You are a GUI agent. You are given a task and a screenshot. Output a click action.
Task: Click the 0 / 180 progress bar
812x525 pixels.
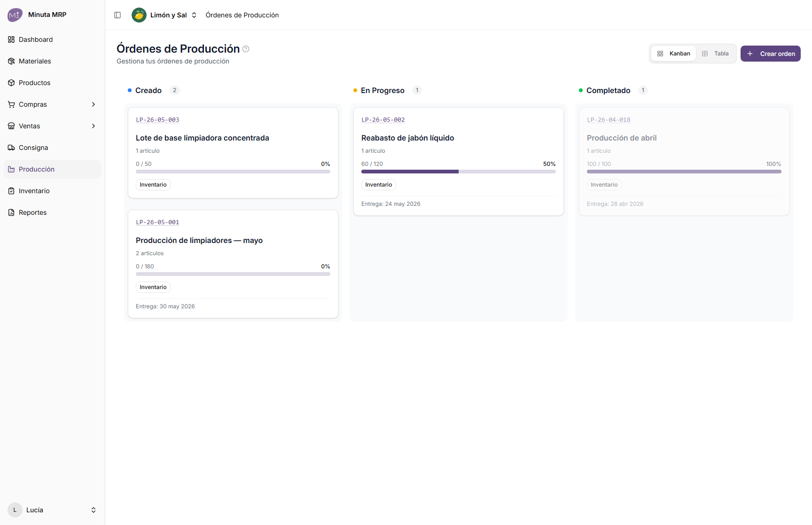pos(233,274)
